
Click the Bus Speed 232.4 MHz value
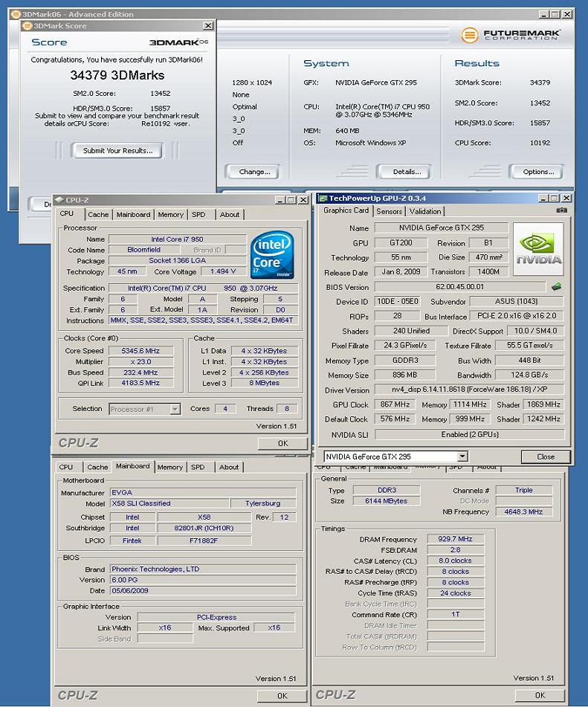pos(140,372)
